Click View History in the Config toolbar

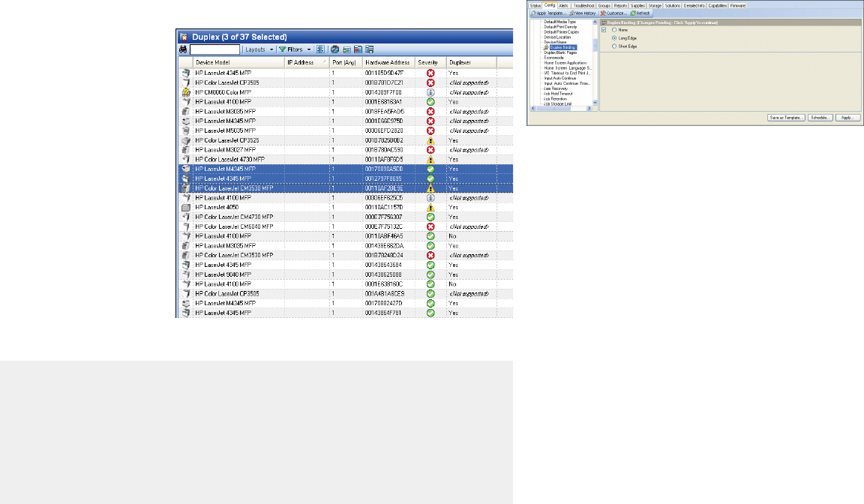(x=583, y=13)
